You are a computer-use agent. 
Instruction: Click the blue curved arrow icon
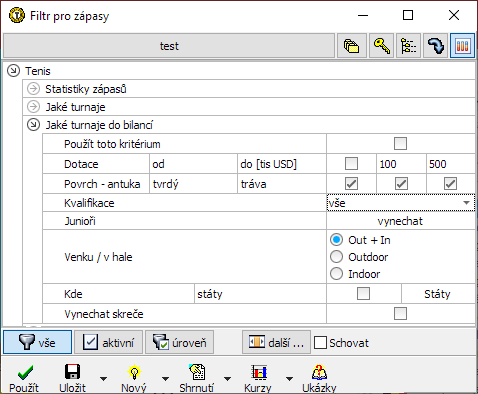point(435,46)
